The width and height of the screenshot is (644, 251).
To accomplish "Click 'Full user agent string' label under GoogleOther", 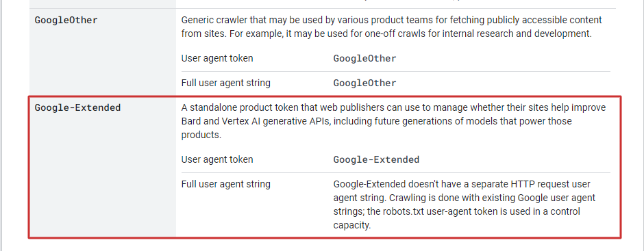I will (226, 83).
